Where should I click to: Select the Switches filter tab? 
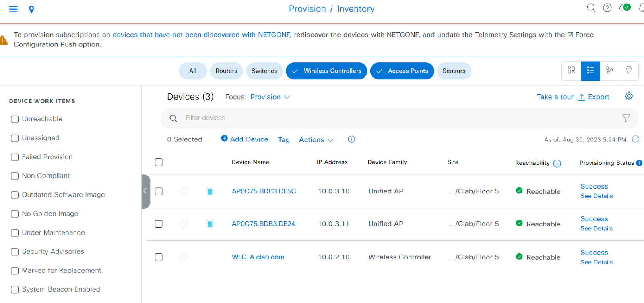click(x=264, y=71)
